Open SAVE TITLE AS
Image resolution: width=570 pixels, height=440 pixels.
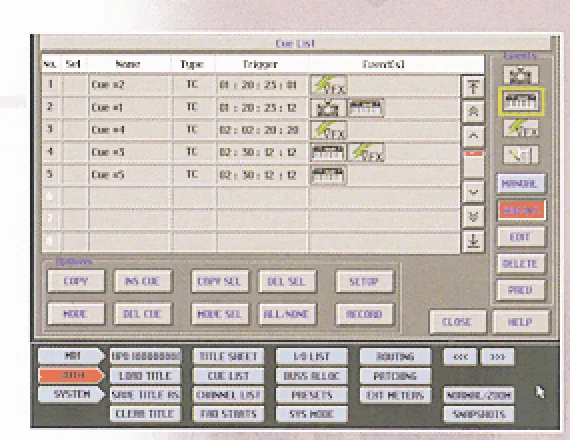click(145, 395)
